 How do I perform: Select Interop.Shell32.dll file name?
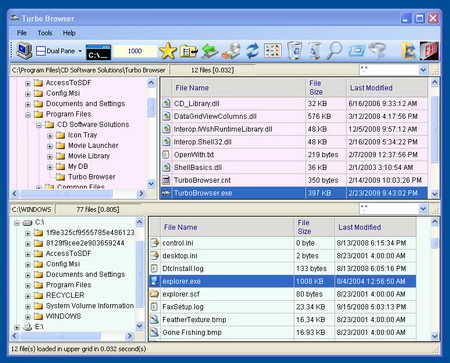[203, 142]
